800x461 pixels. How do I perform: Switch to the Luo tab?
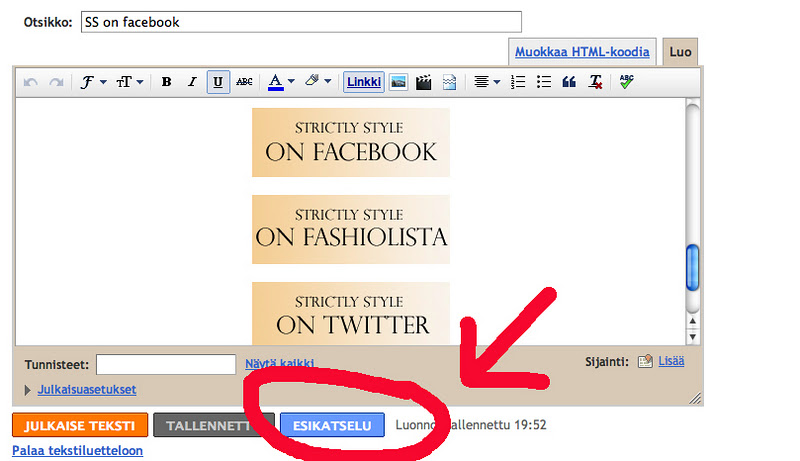680,52
